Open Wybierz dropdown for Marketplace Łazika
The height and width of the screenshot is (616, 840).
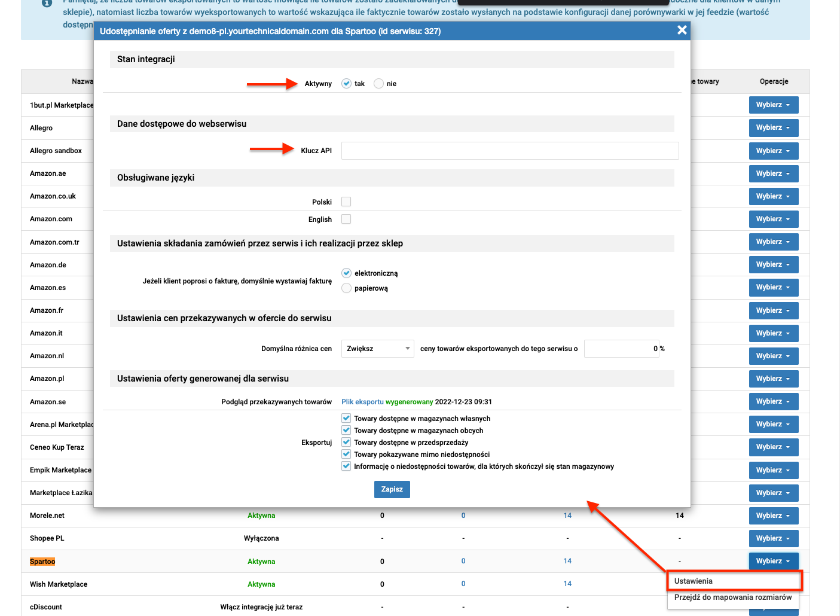tap(774, 493)
